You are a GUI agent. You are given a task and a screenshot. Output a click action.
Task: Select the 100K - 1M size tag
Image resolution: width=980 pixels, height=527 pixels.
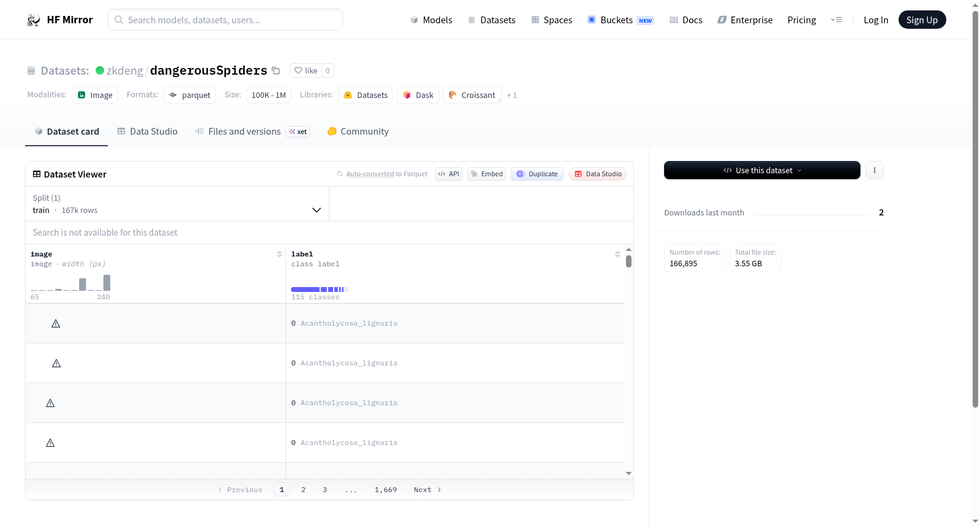pos(269,95)
